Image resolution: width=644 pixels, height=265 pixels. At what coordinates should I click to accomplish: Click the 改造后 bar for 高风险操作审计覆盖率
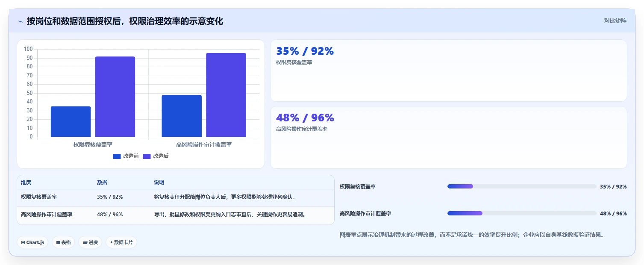coord(226,95)
